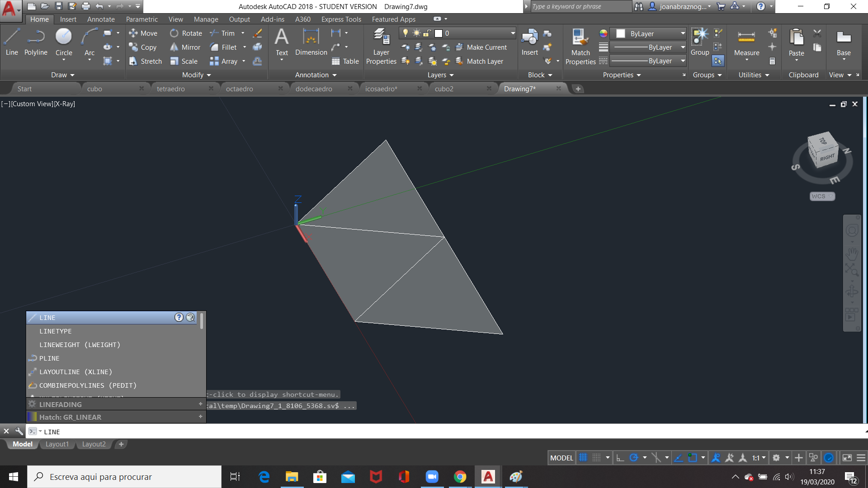Activate Match Properties tool
This screenshot has width=868, height=488.
tap(580, 47)
